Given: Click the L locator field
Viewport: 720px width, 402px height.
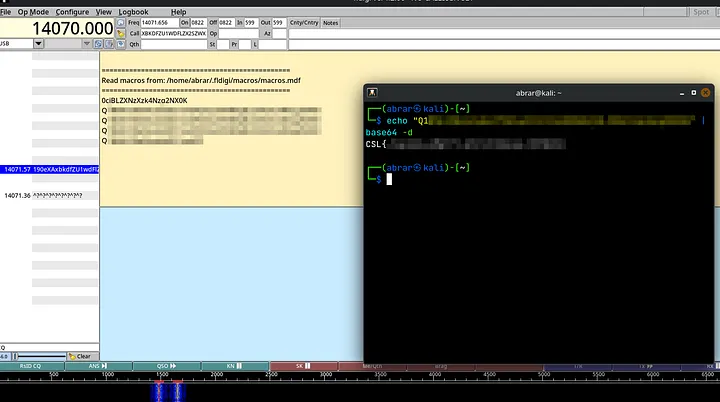Looking at the screenshot, I should coord(272,44).
